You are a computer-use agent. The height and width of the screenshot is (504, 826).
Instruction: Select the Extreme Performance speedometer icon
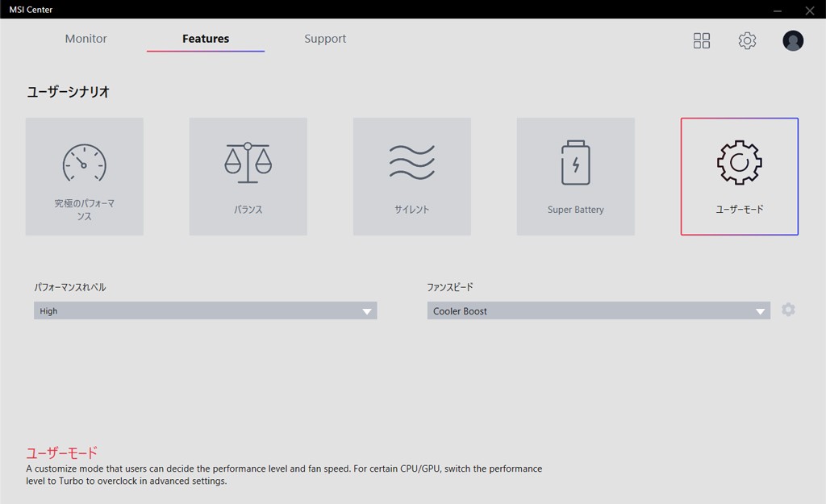(85, 164)
